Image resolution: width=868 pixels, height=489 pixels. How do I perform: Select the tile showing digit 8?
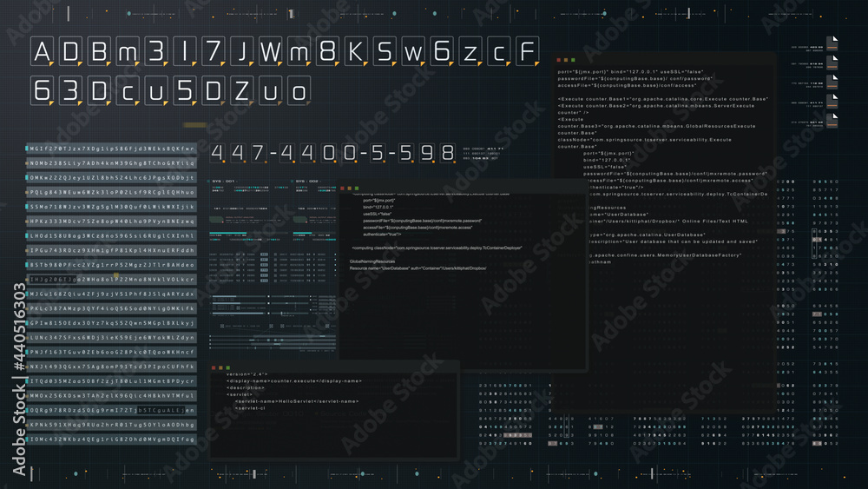pos(327,51)
